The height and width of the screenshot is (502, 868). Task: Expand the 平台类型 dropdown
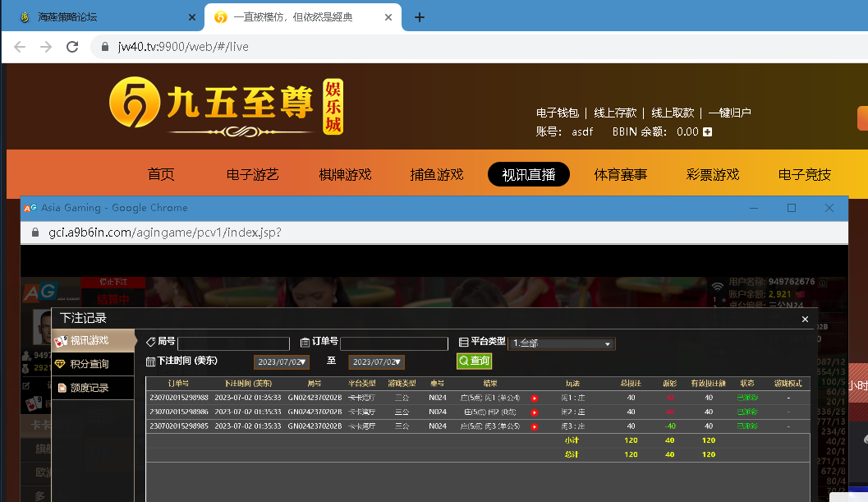562,343
